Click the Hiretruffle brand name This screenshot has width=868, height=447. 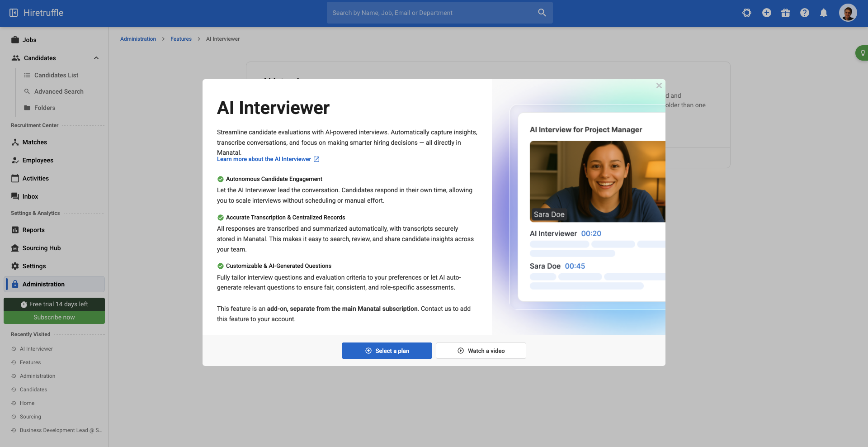(43, 13)
